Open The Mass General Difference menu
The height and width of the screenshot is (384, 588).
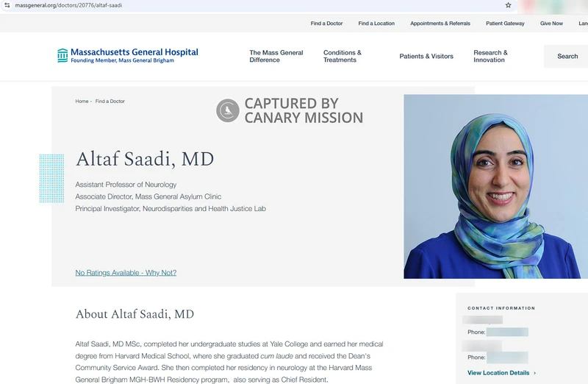click(x=276, y=57)
